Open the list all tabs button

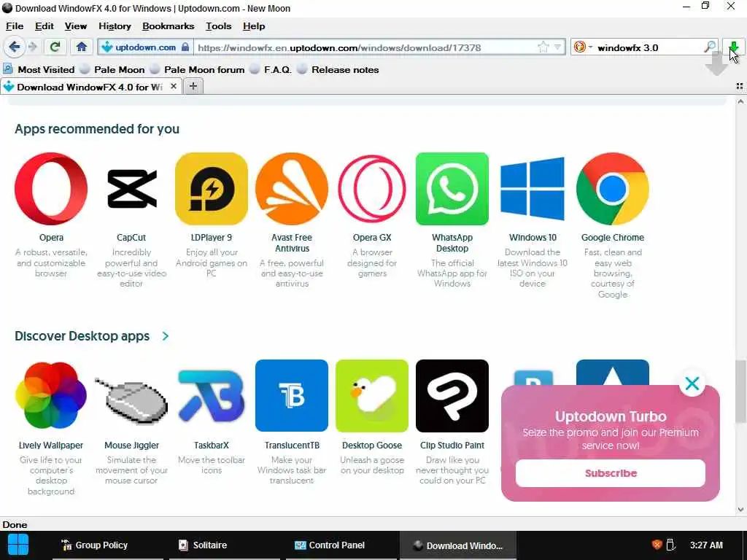coord(740,86)
